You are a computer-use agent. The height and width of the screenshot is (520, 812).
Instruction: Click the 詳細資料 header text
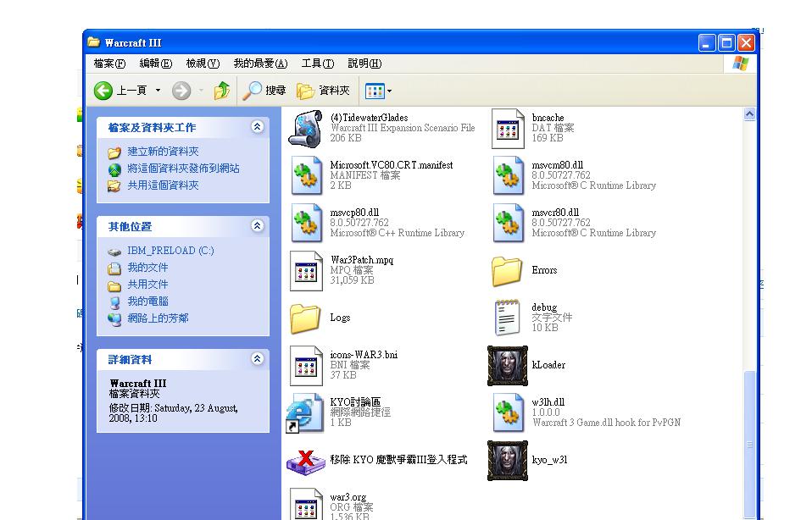click(x=130, y=359)
